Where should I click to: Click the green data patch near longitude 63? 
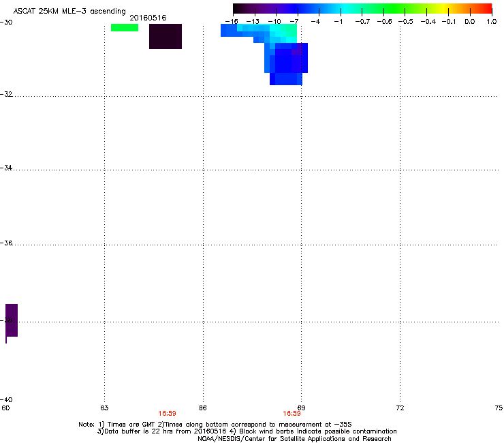coord(125,28)
